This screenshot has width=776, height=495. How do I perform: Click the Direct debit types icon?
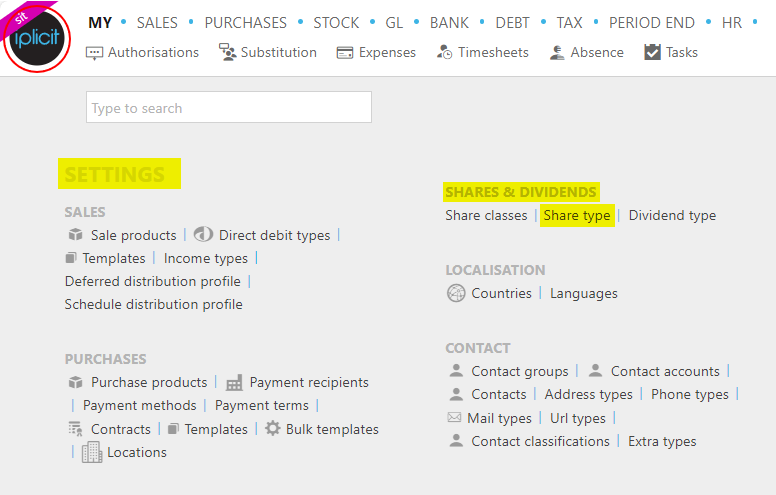point(203,234)
